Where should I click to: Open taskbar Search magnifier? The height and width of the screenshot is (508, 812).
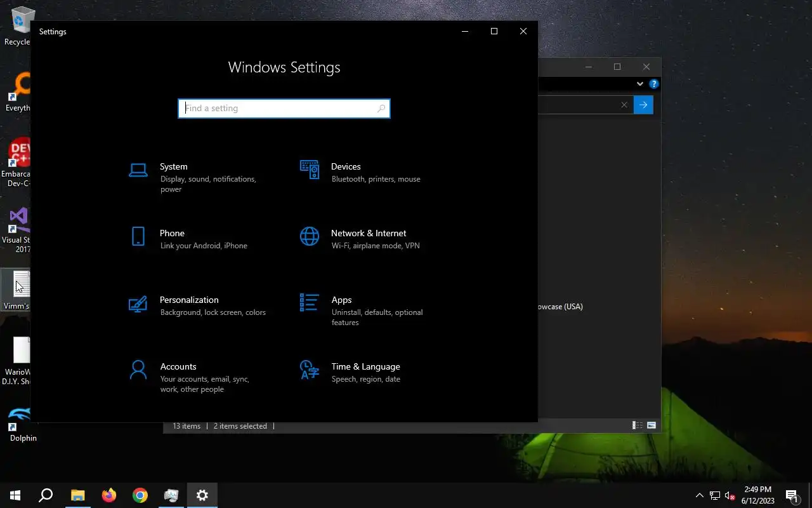[46, 495]
